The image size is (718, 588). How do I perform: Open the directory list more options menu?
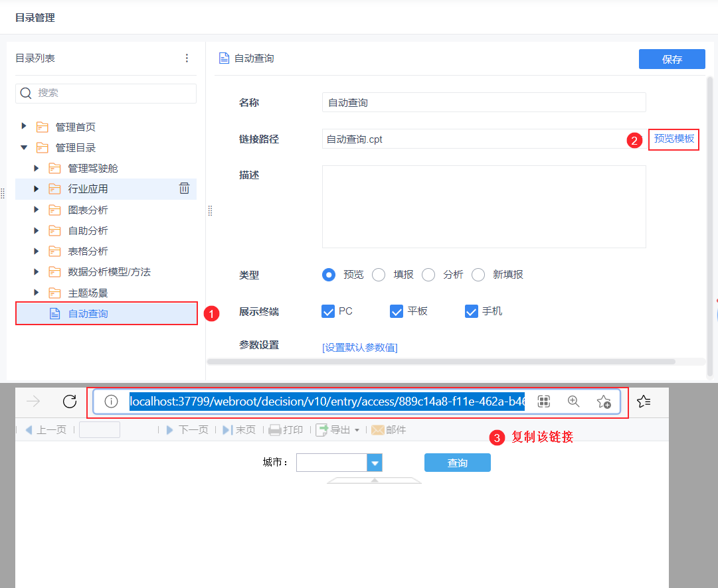(187, 58)
